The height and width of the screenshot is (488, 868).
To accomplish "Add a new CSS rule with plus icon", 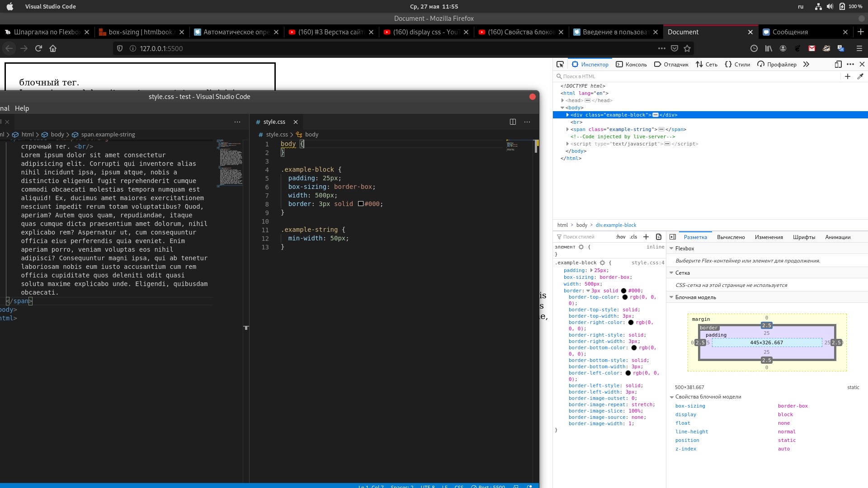I will pos(646,237).
